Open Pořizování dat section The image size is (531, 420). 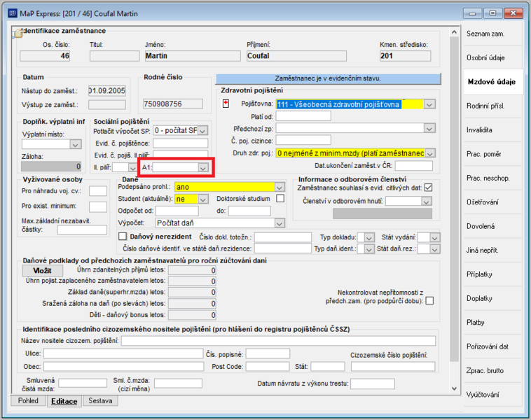tap(493, 346)
